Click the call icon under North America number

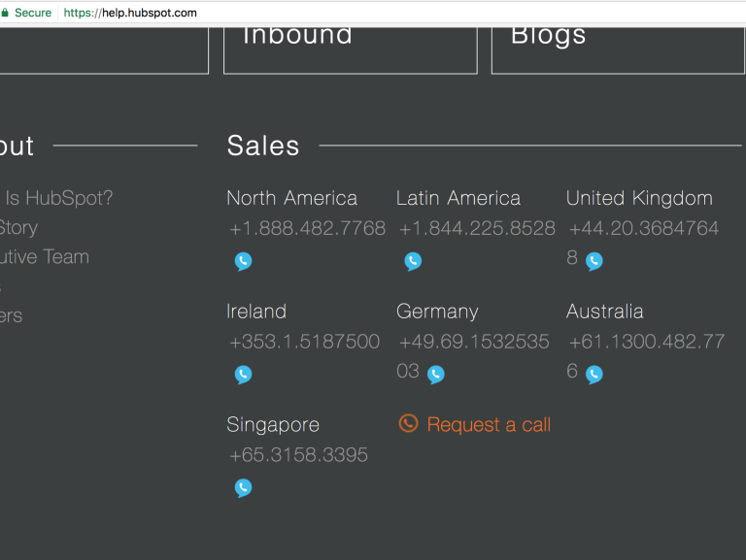(x=243, y=261)
